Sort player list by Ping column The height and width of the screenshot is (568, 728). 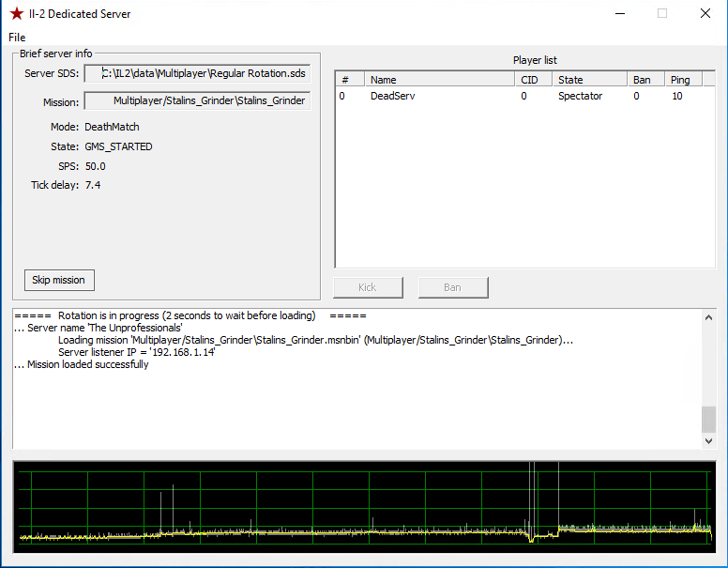689,80
